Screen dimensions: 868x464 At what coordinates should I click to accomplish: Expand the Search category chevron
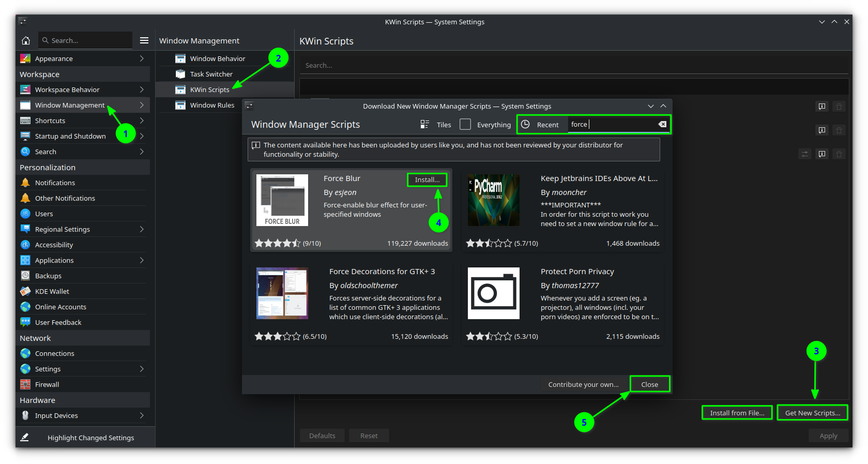[142, 152]
